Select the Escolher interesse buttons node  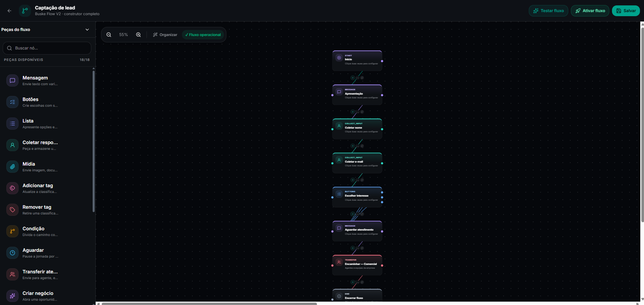point(357,197)
